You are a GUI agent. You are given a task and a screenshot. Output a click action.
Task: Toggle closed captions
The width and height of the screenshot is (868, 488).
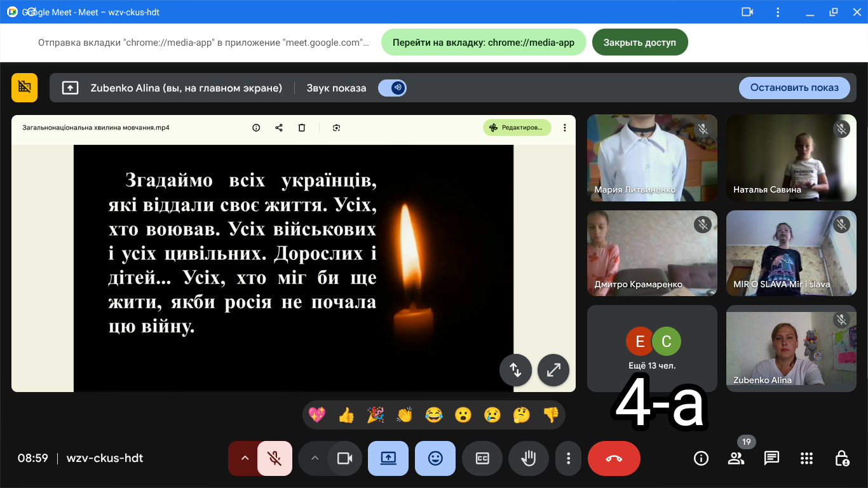tap(482, 458)
